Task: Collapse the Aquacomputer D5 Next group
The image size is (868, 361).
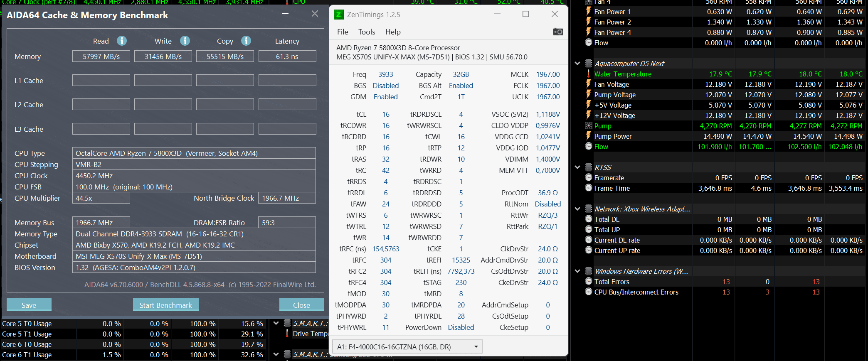Action: pos(577,64)
